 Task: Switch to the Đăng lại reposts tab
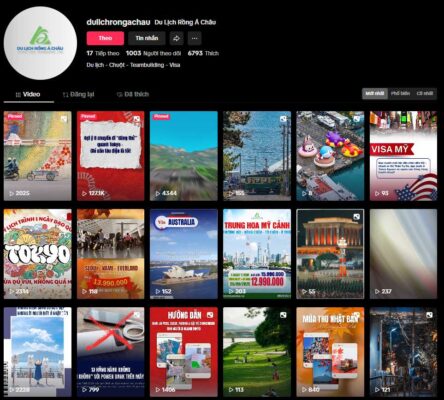[79, 94]
